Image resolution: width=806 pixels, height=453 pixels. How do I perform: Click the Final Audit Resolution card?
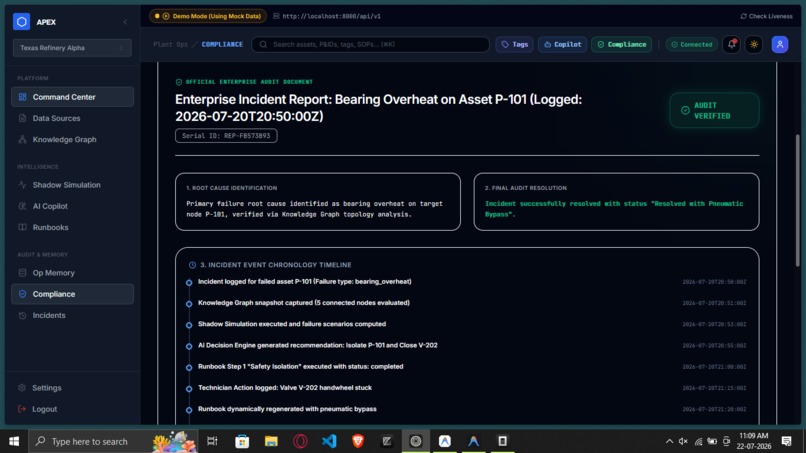coord(616,202)
